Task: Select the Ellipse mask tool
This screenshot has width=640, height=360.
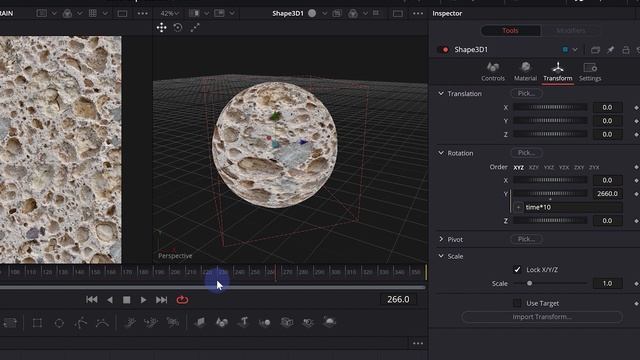Action: [x=59, y=323]
